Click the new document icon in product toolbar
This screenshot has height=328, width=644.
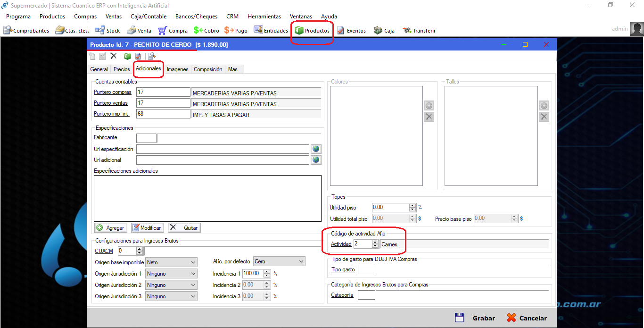point(92,56)
